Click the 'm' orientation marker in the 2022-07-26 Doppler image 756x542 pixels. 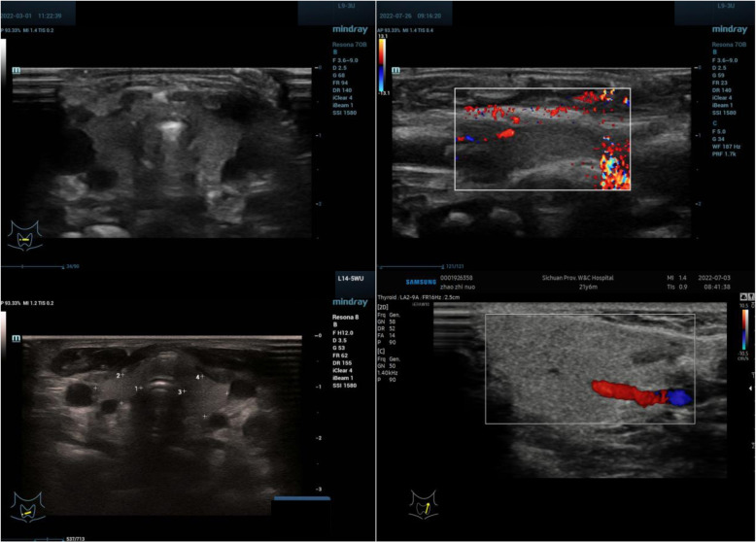coord(395,70)
